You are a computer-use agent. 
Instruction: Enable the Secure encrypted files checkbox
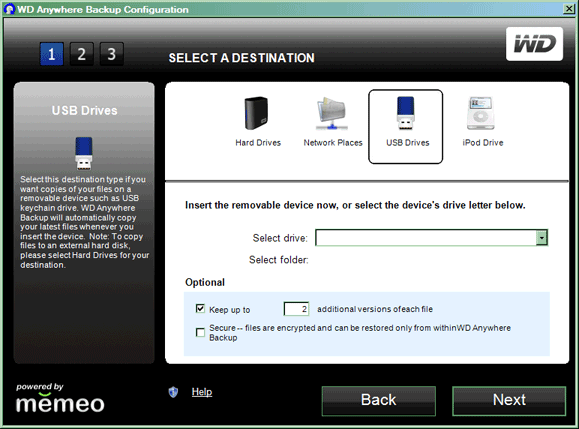pos(200,332)
